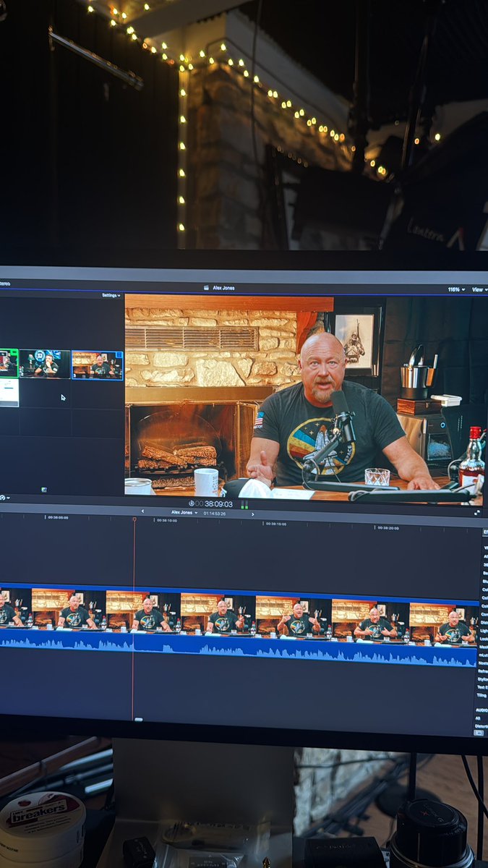Select the blue-outlined fireplace angle thumbnail
This screenshot has width=488, height=868.
coord(97,365)
